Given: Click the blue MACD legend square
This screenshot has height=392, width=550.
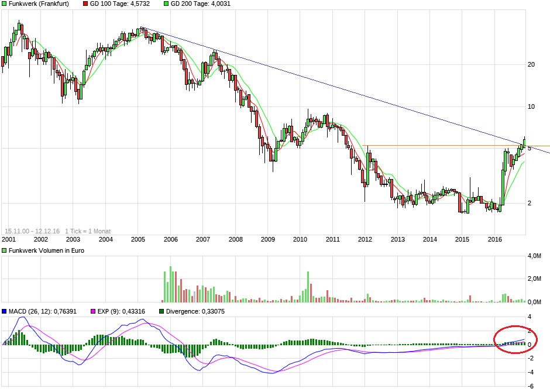Looking at the screenshot, I should click(5, 311).
